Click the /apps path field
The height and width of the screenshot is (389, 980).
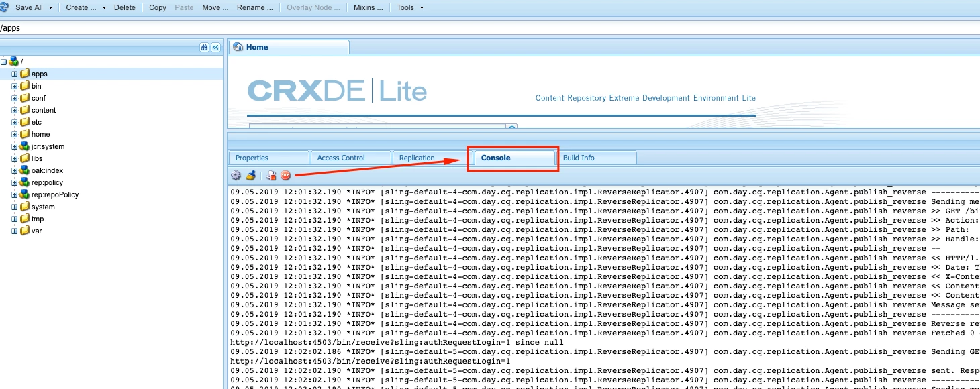pyautogui.click(x=490, y=29)
